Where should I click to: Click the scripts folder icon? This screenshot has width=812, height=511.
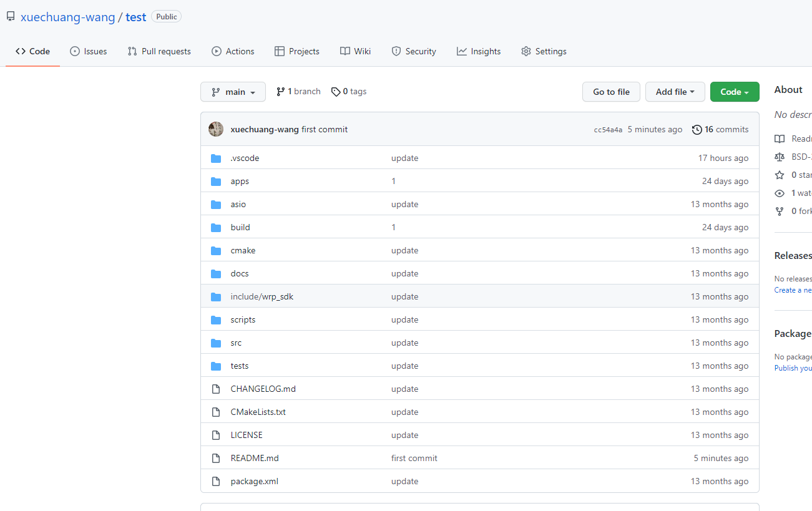[x=216, y=320]
